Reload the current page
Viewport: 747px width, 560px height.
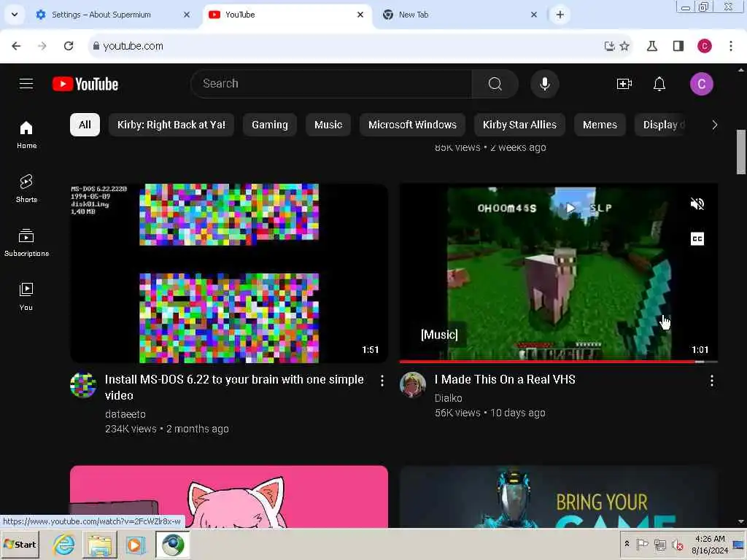69,46
